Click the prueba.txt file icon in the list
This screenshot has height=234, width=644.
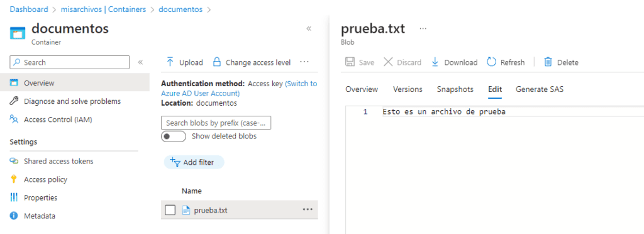[x=186, y=210]
